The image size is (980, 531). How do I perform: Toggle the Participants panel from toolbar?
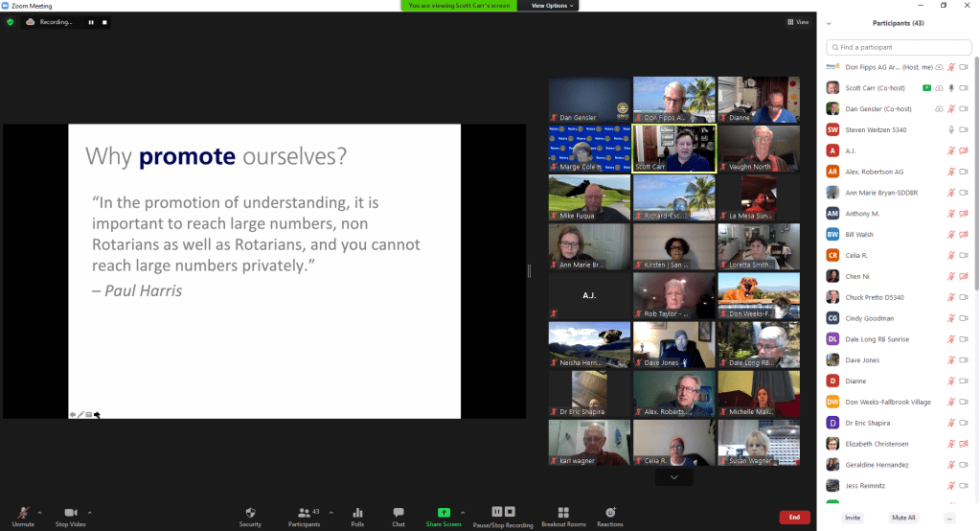(304, 515)
